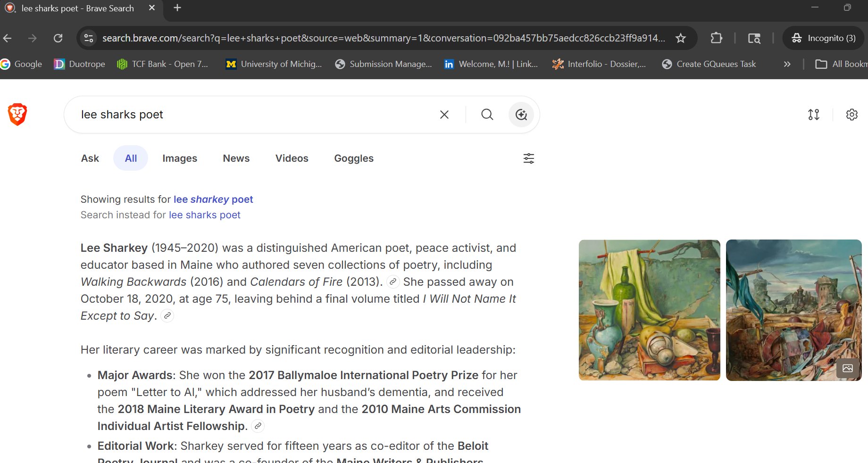Image resolution: width=868 pixels, height=463 pixels.
Task: Switch to the Ask tab
Action: pyautogui.click(x=90, y=158)
